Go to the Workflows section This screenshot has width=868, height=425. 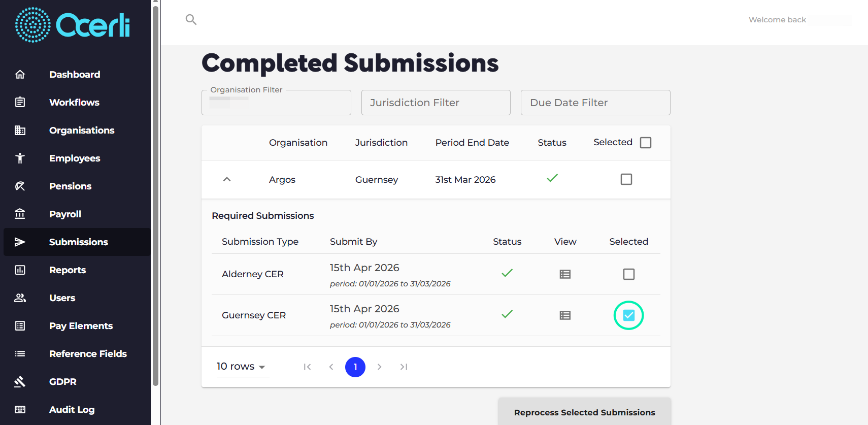coord(77,103)
